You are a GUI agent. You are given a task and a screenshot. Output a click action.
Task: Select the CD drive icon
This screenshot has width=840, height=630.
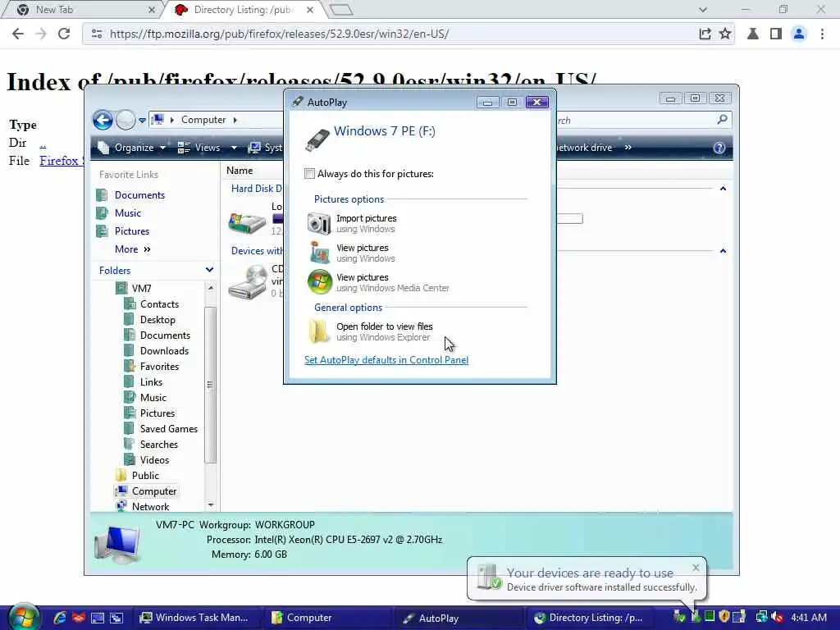coord(247,281)
